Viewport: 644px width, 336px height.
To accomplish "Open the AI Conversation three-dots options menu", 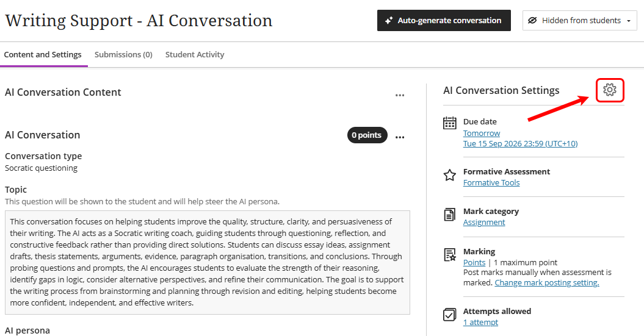I will coord(400,137).
